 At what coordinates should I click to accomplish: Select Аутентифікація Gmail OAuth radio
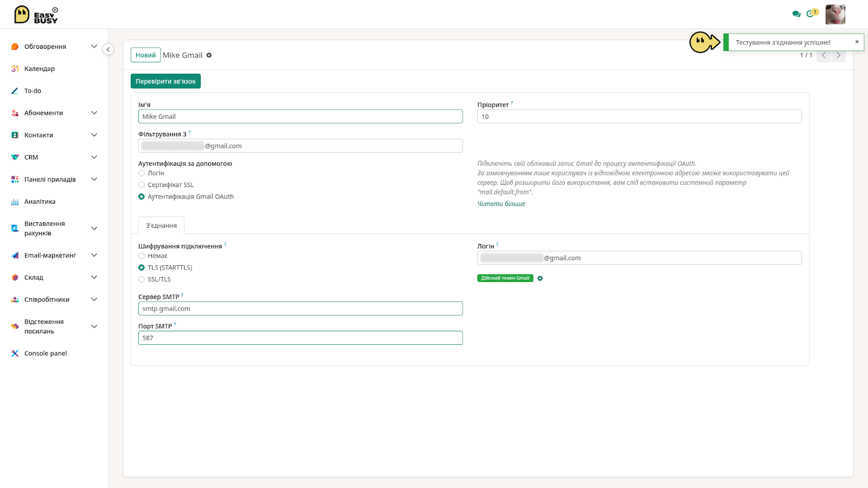(x=142, y=197)
